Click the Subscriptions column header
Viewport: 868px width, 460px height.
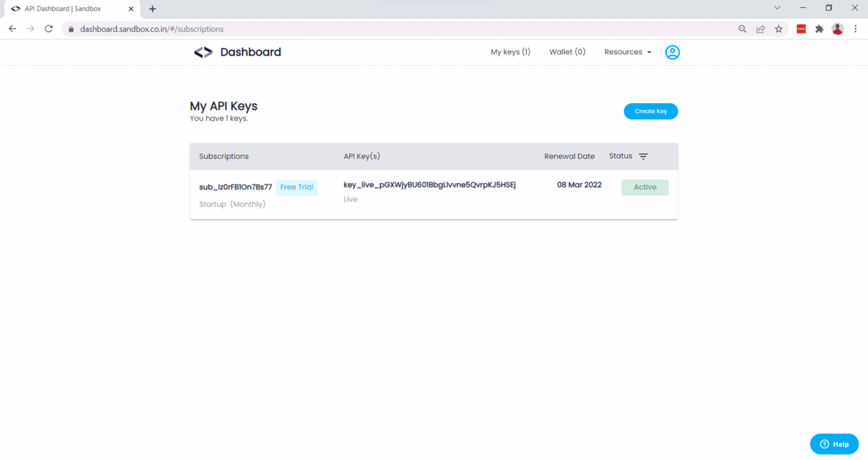pyautogui.click(x=224, y=156)
